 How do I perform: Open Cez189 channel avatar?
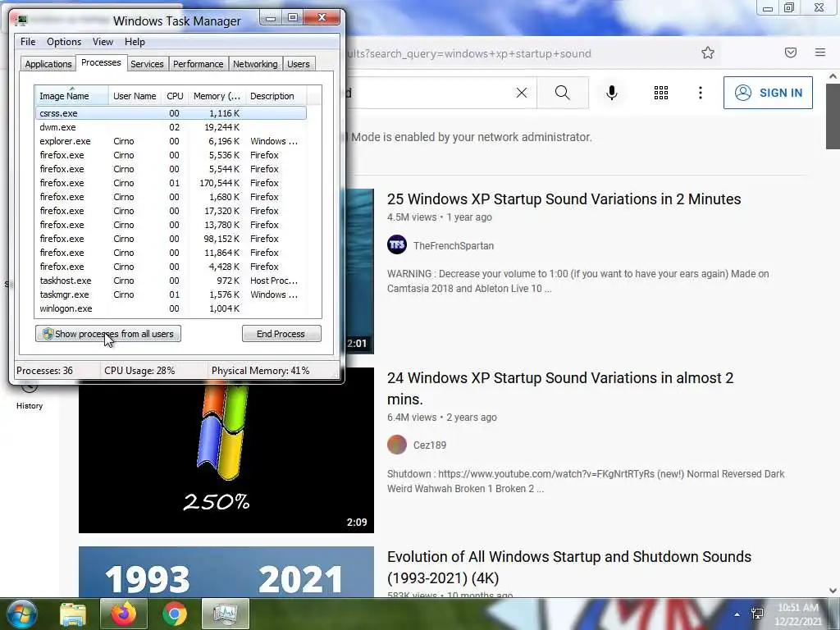(397, 445)
